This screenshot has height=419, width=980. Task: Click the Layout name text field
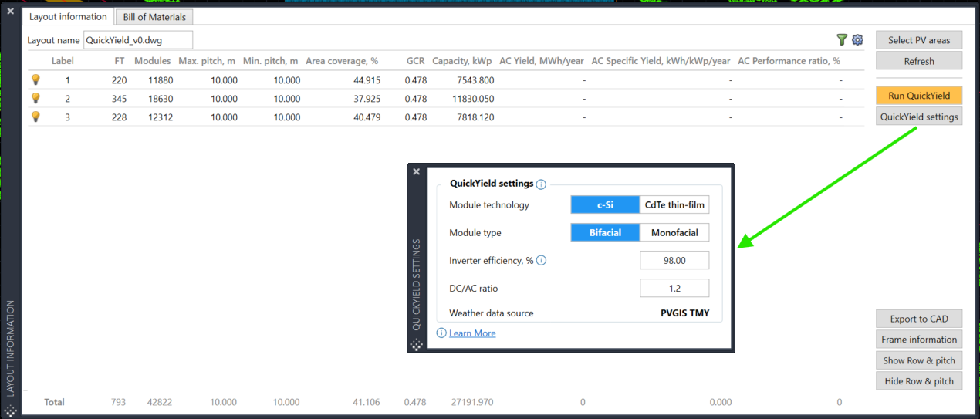(x=137, y=40)
